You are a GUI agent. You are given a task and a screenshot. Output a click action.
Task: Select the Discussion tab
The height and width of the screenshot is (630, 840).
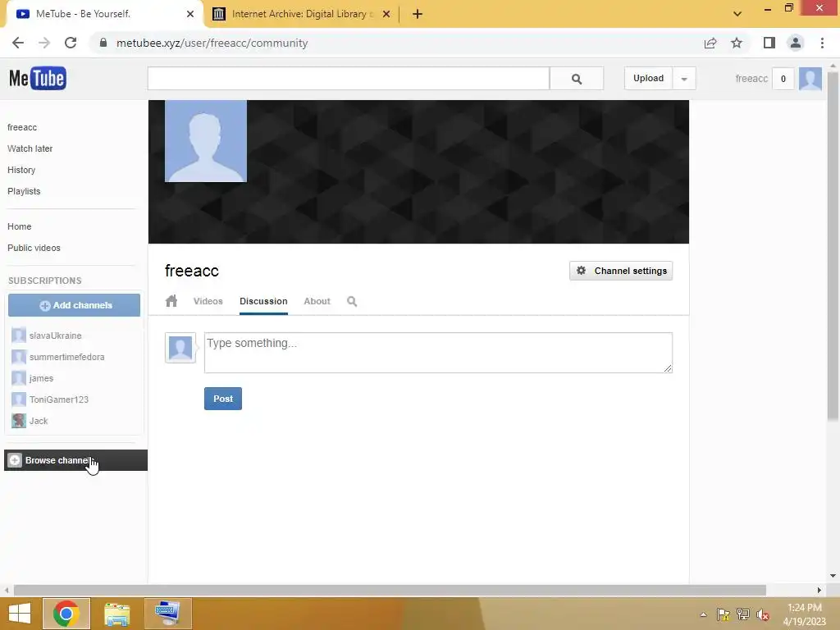(x=263, y=301)
